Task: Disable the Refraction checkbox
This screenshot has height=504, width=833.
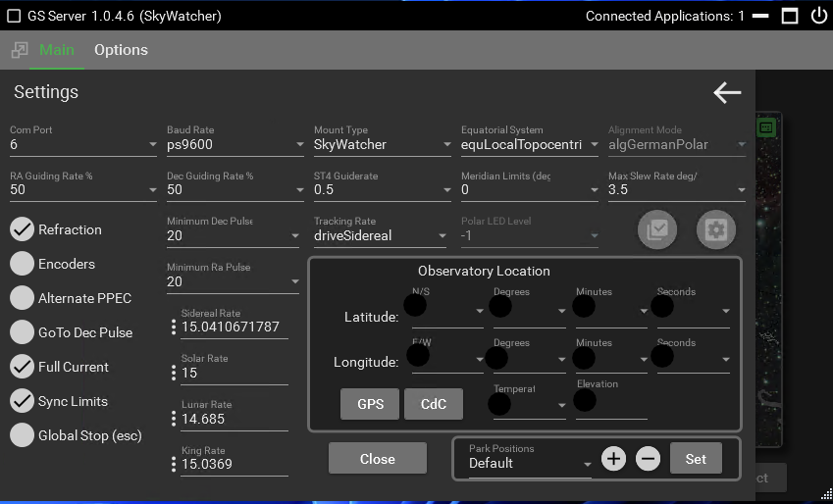Action: pos(22,229)
